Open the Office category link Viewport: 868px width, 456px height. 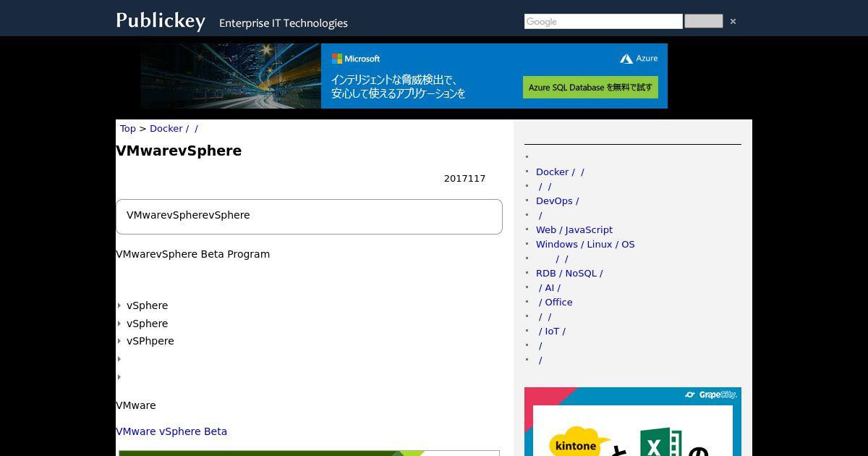pyautogui.click(x=556, y=302)
